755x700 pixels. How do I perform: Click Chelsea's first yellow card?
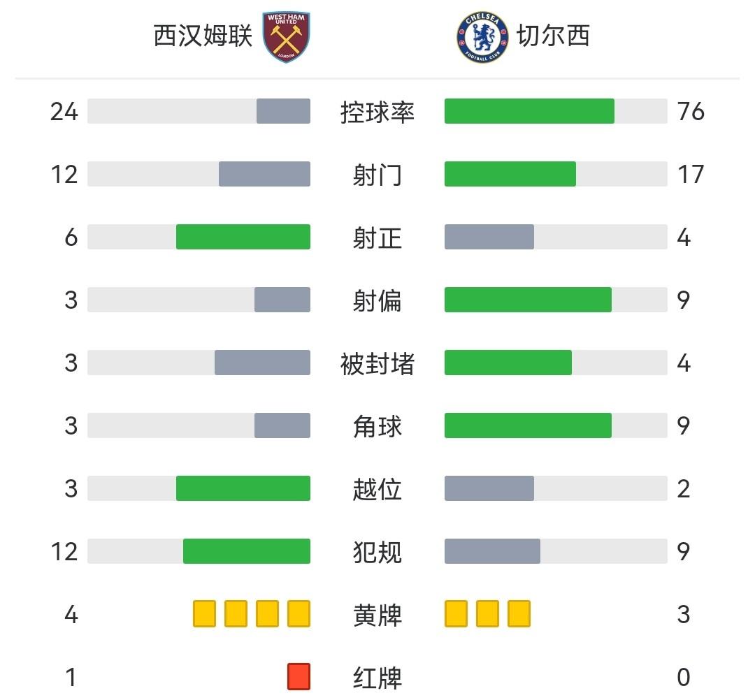coord(456,613)
